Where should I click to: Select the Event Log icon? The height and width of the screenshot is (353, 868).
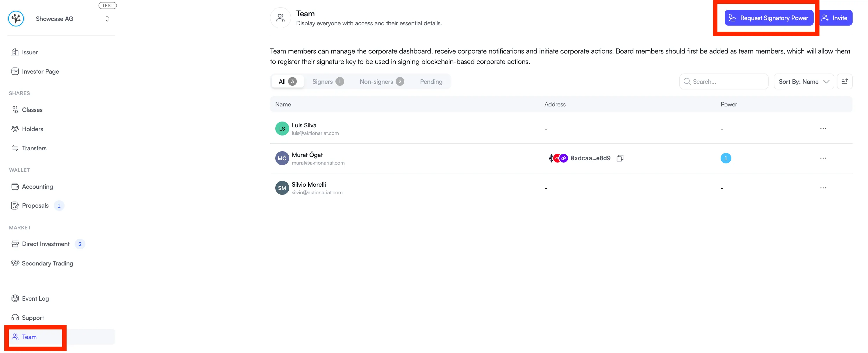pos(15,298)
